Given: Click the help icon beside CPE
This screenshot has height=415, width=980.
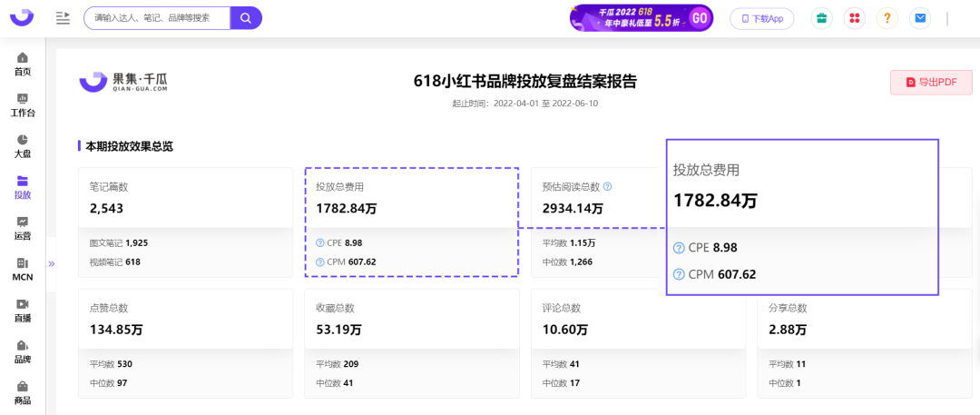Looking at the screenshot, I should 320,243.
